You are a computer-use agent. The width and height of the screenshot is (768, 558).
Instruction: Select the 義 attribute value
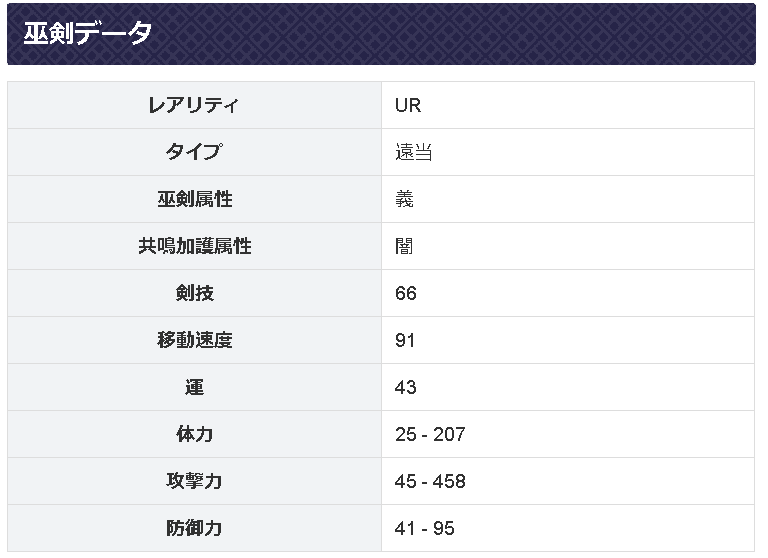click(404, 199)
